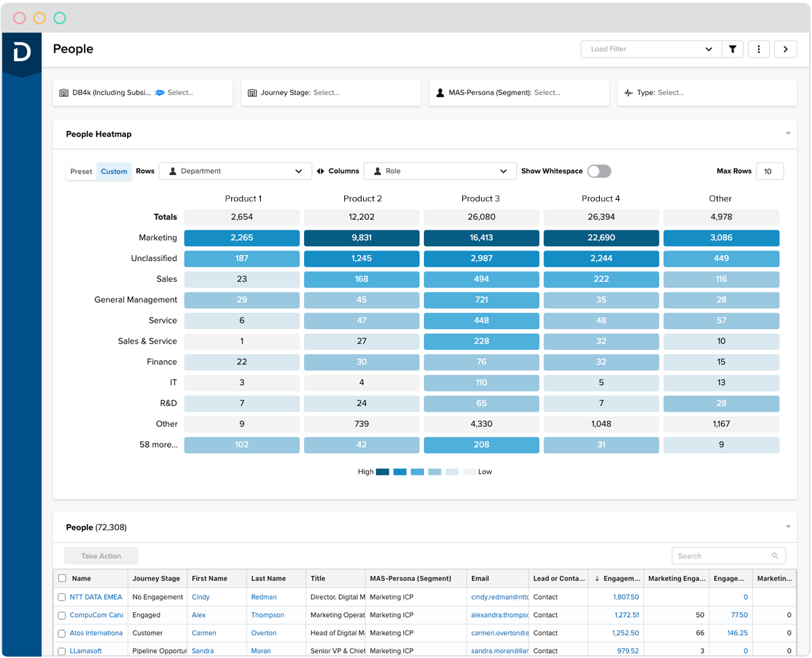Click the person icon on the MAS-Persona filter
Screen dimensions: 812x658
[440, 92]
